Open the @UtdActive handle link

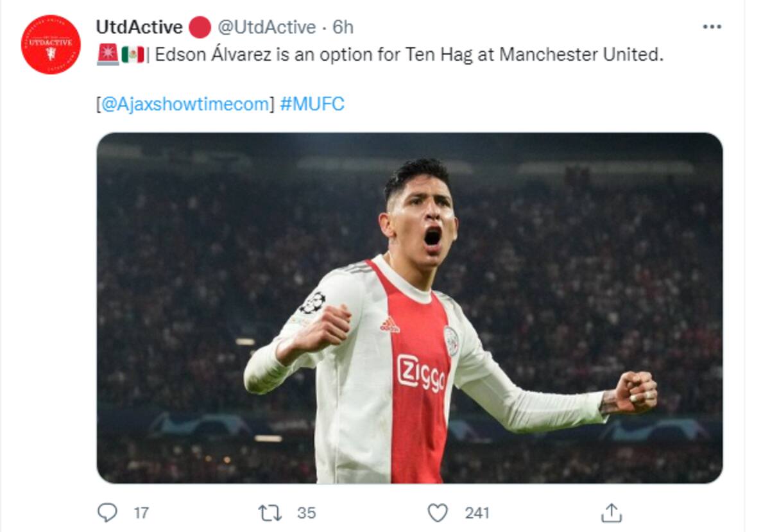pyautogui.click(x=266, y=28)
